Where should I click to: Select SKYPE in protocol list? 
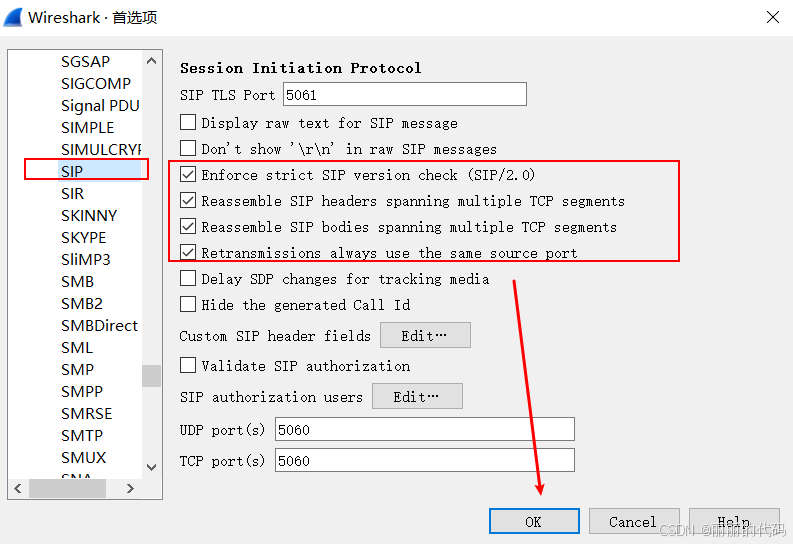coord(83,238)
